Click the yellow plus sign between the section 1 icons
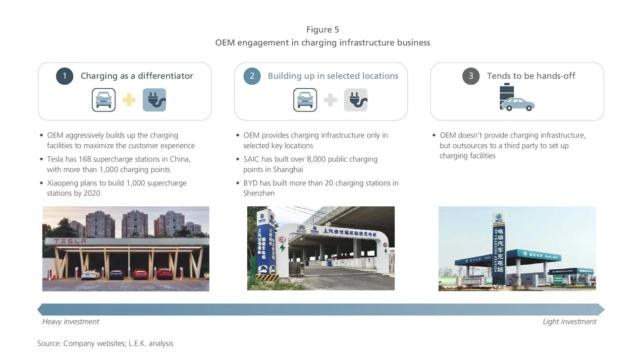Image resolution: width=644 pixels, height=361 pixels. (129, 100)
